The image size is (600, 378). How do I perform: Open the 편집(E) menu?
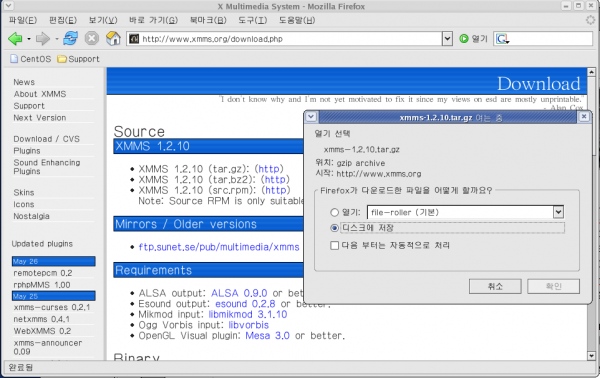click(x=63, y=20)
